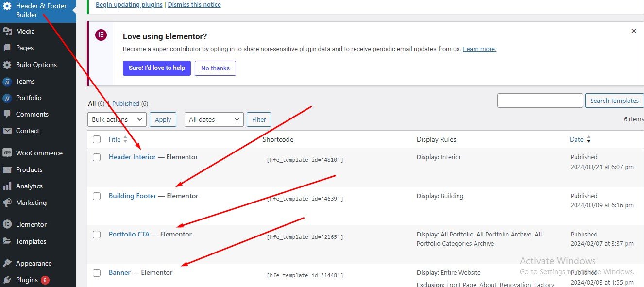Click the Plugins plug icon

[x=7, y=280]
